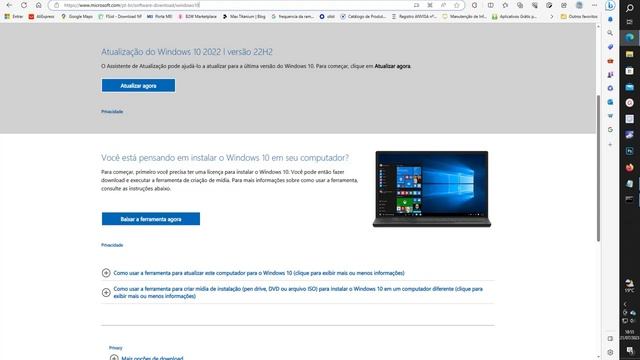The width and height of the screenshot is (640, 360).
Task: Show more bookmarks chevron
Action: tap(552, 17)
